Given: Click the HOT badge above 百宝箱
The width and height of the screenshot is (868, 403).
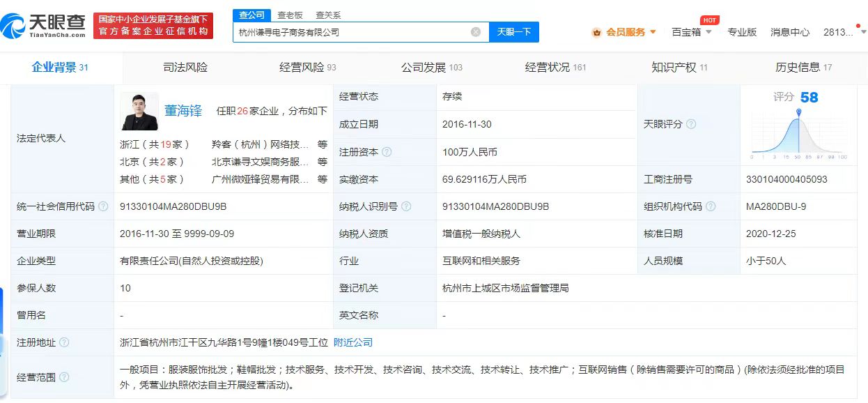Looking at the screenshot, I should [x=710, y=20].
